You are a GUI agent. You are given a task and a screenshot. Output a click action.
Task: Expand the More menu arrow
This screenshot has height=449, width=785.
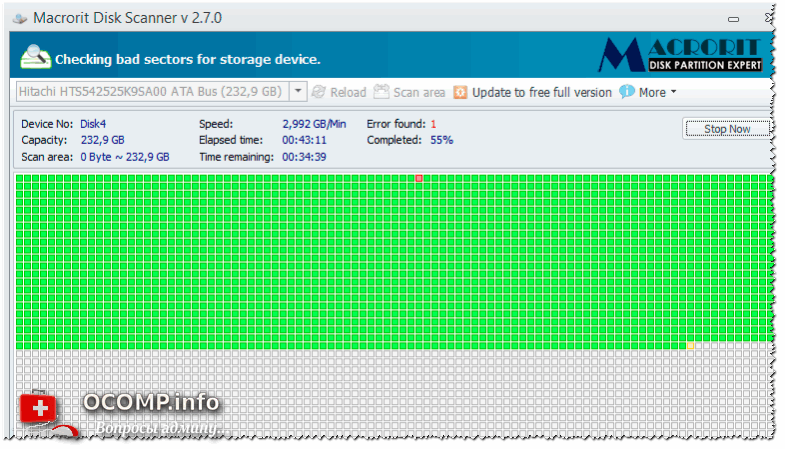[x=673, y=92]
